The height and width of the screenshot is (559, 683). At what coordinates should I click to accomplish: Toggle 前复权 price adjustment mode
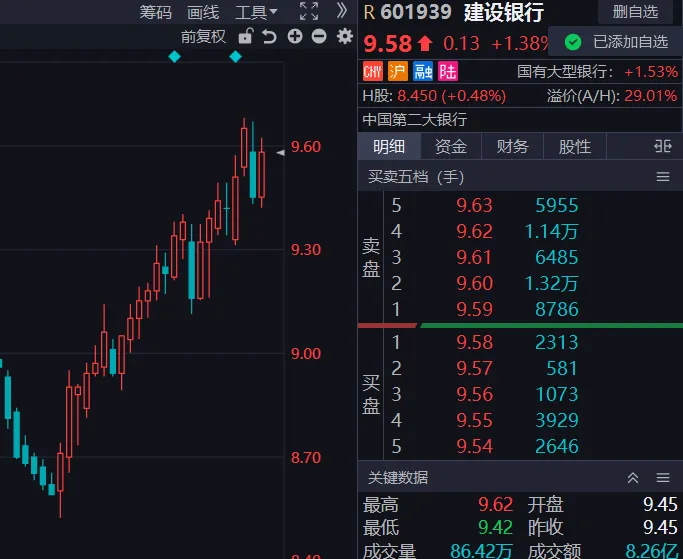(x=203, y=37)
